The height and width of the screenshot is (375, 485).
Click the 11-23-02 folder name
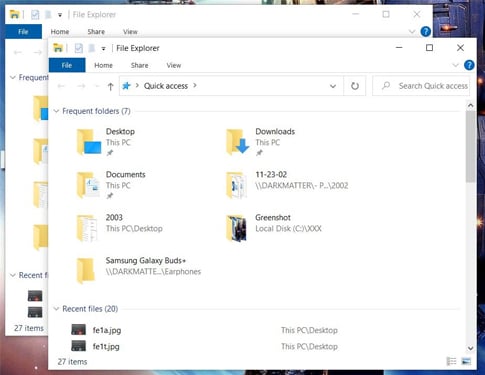[x=271, y=174]
